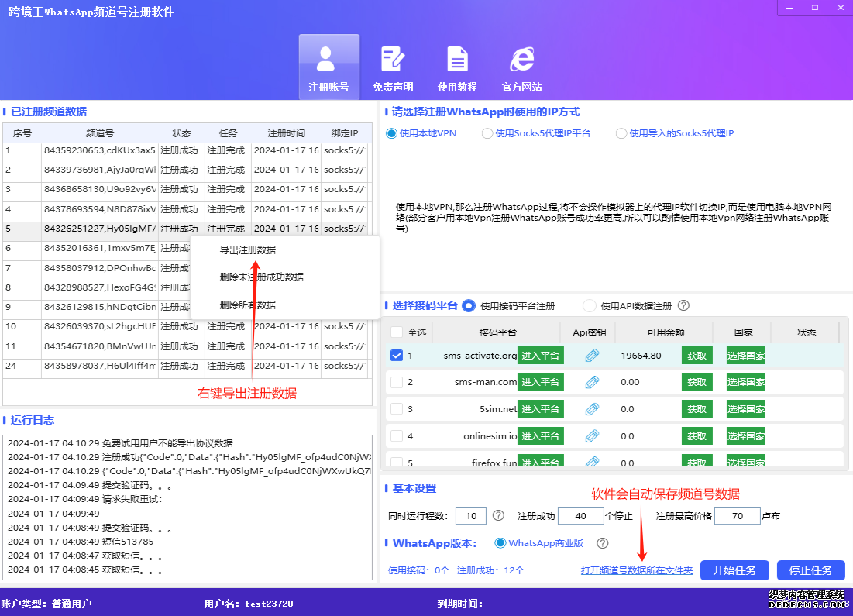Open the 使用教程 tutorial icon
The height and width of the screenshot is (616, 853).
click(x=457, y=67)
